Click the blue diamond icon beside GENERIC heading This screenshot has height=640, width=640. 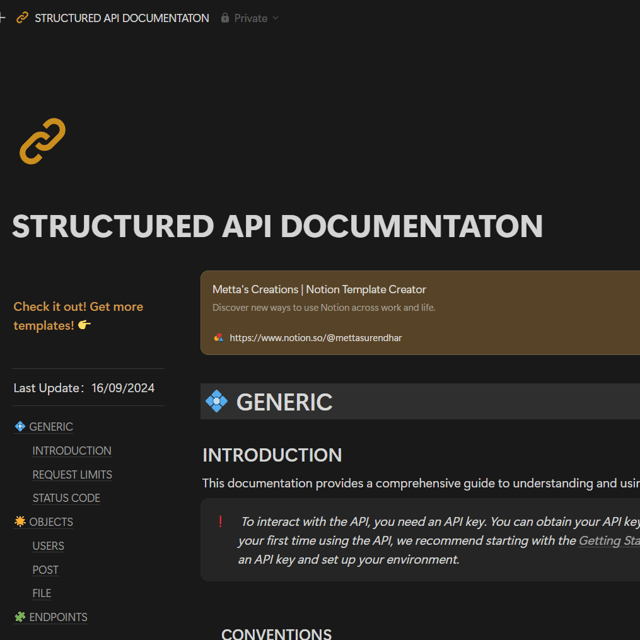(x=216, y=402)
